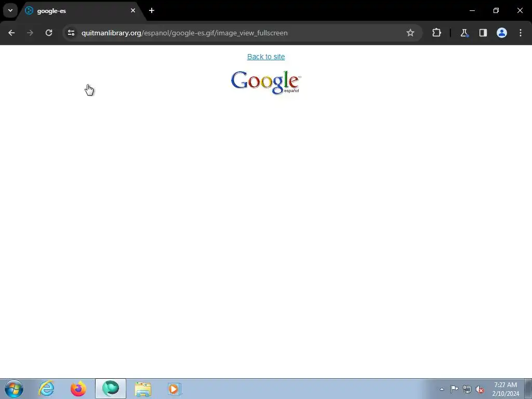532x399 pixels.
Task: Click the Google español logo image
Action: coord(266,83)
